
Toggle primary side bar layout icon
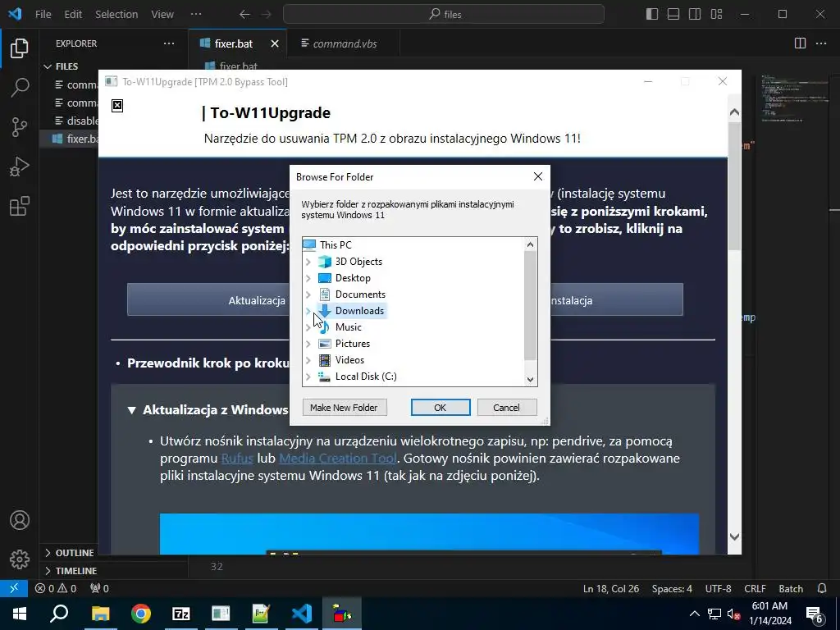click(652, 15)
